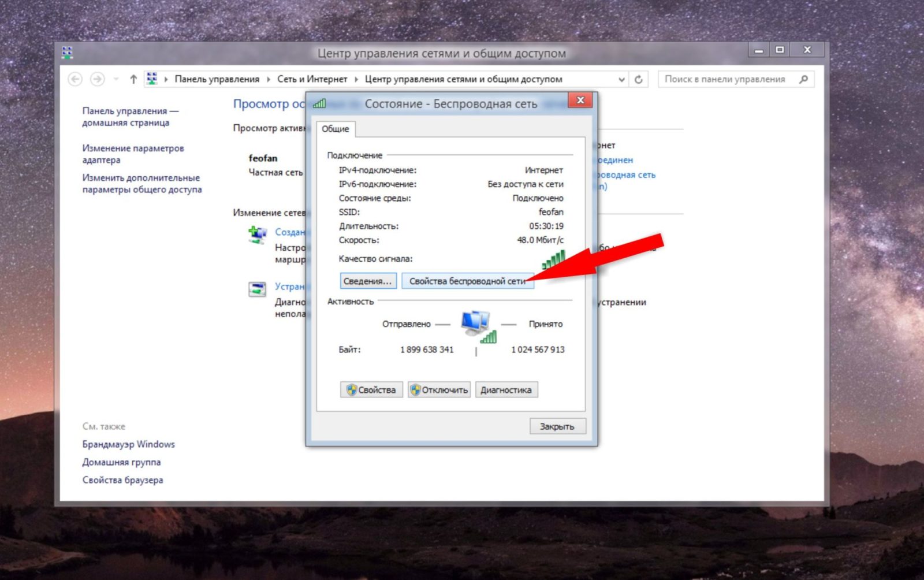The width and height of the screenshot is (924, 580).
Task: Click the Back navigation arrow
Action: pyautogui.click(x=75, y=79)
